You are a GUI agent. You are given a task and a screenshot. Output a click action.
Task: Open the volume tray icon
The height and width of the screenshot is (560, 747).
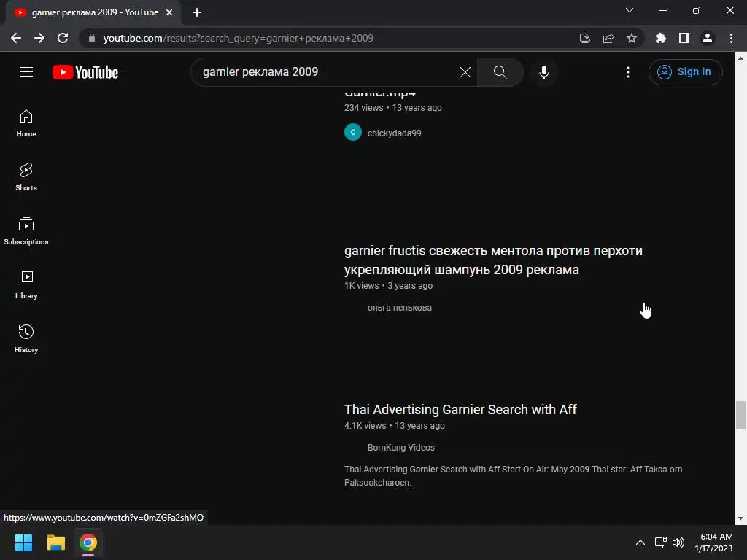678,542
